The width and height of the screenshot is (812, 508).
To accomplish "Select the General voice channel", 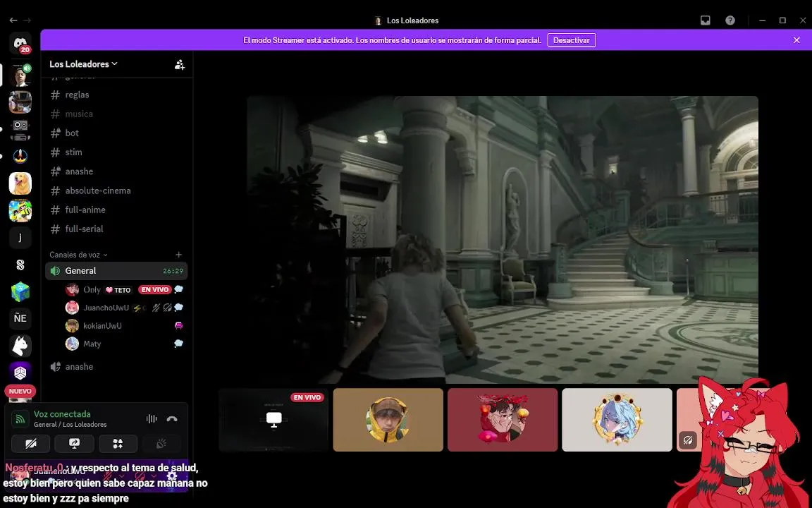I will pyautogui.click(x=116, y=271).
